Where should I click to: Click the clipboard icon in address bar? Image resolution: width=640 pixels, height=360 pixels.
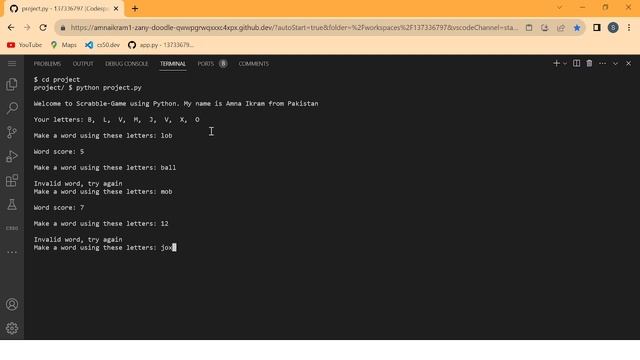pos(529,28)
